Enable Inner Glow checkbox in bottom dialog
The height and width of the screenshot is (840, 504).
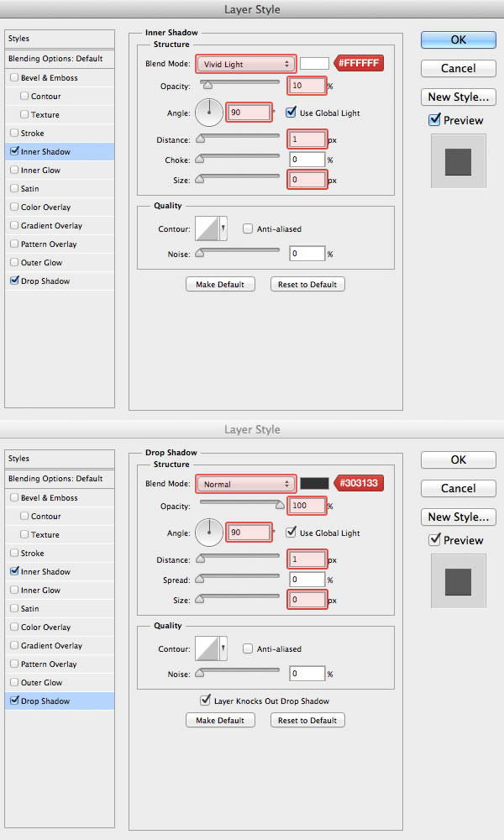tap(14, 590)
